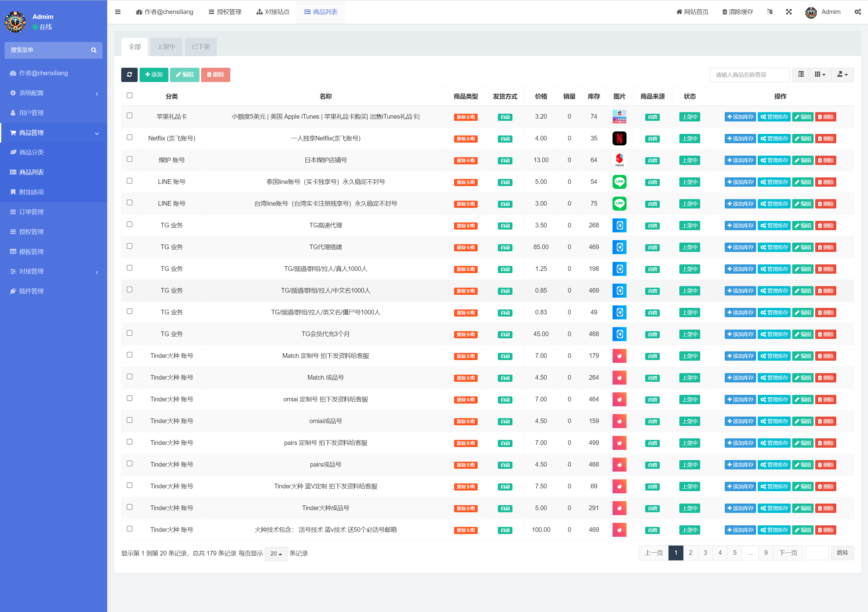Open 商品分类 in the sidebar
The width and height of the screenshot is (868, 612).
53,152
